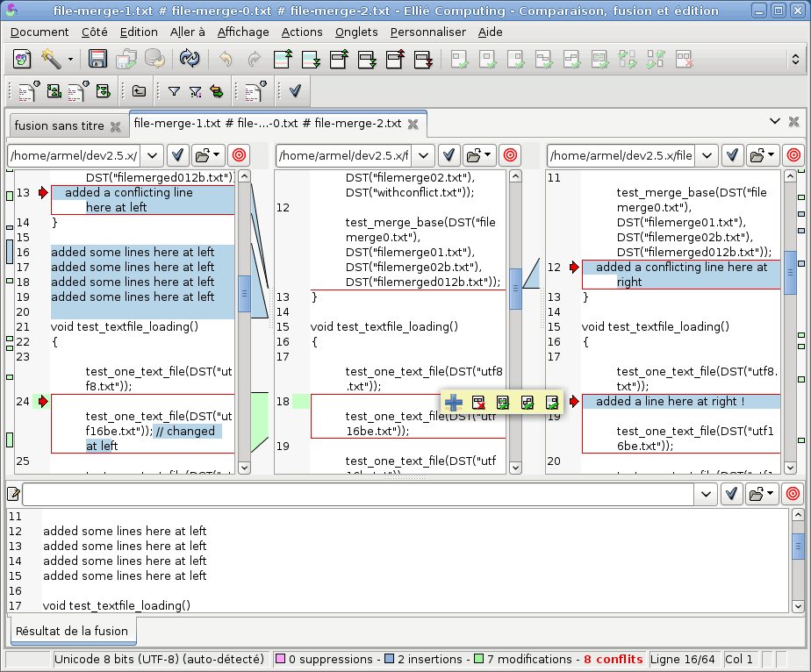Apply the rightmost green-check action in the conflict popup

[x=552, y=403]
